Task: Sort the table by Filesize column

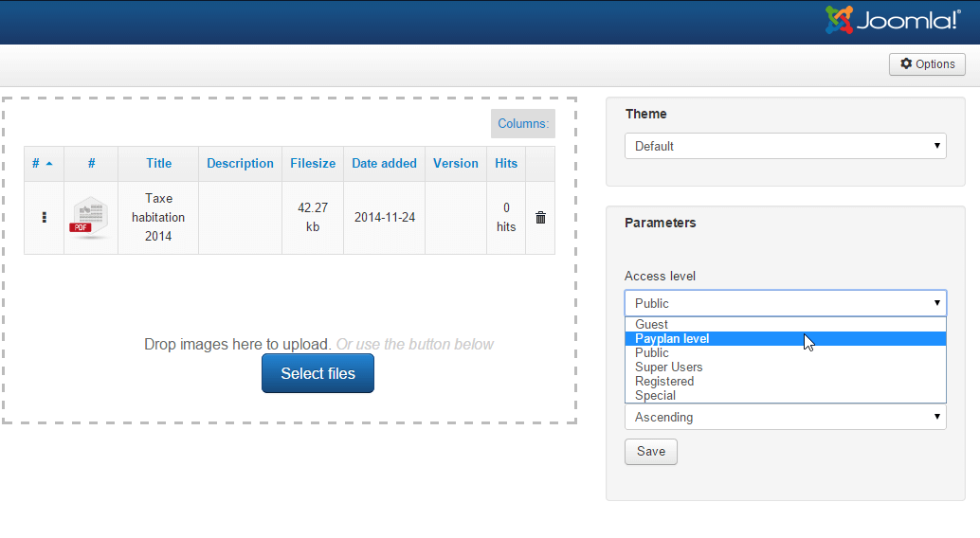Action: [x=313, y=164]
